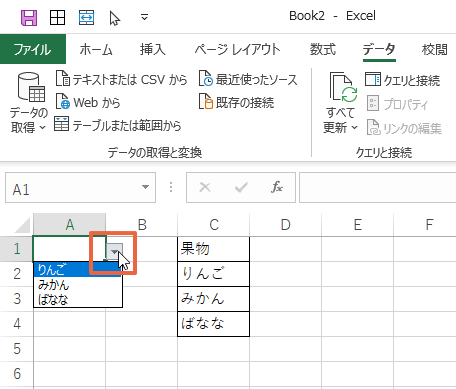Screen dimensions: 456x389
Task: Click the validation dropdown arrow beside cell A1
Action: click(x=115, y=252)
